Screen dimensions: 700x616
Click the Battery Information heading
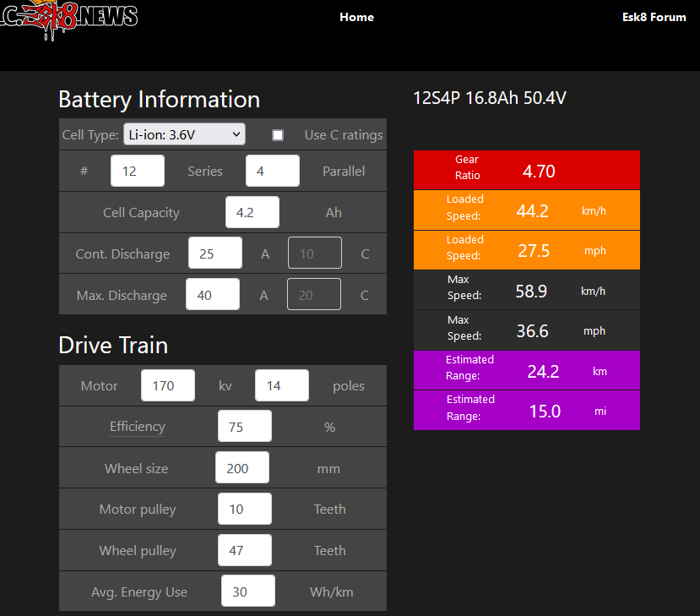point(160,100)
